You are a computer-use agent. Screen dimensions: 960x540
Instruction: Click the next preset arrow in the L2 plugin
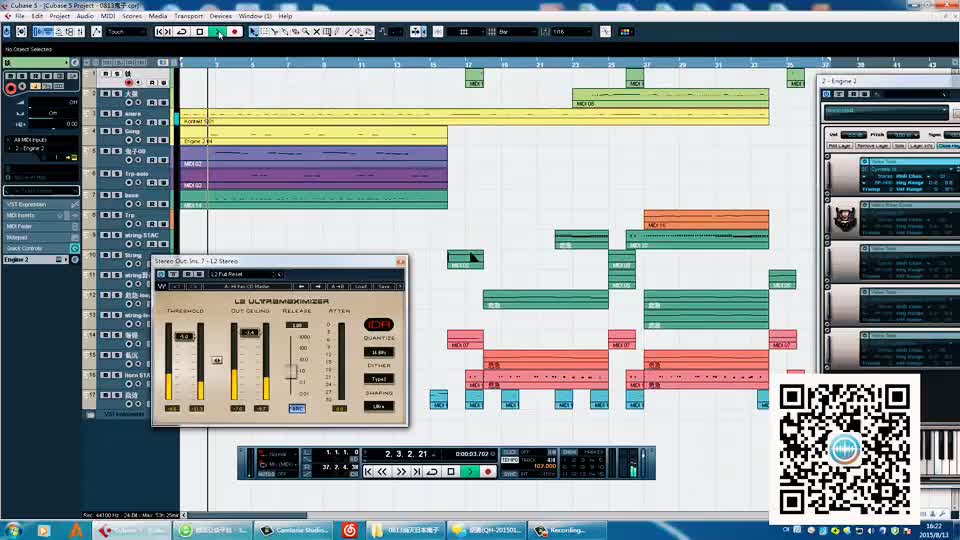(318, 287)
